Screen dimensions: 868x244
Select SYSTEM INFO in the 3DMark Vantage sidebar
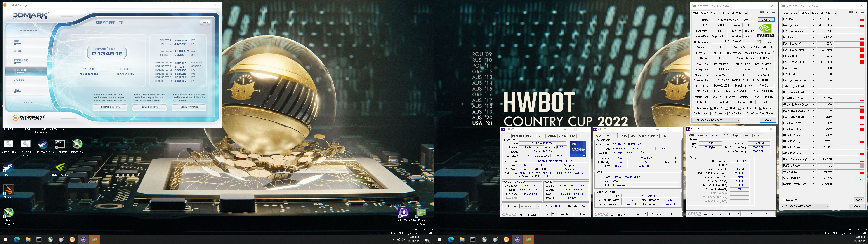pos(21,61)
